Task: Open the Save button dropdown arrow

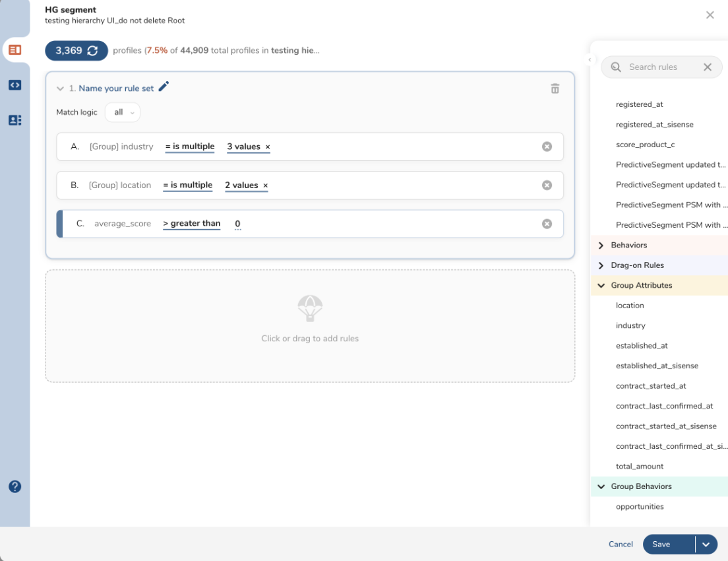Action: click(x=706, y=544)
